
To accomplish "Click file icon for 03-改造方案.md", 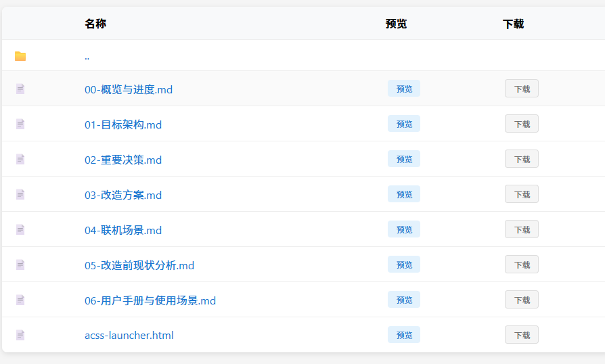I will (20, 194).
